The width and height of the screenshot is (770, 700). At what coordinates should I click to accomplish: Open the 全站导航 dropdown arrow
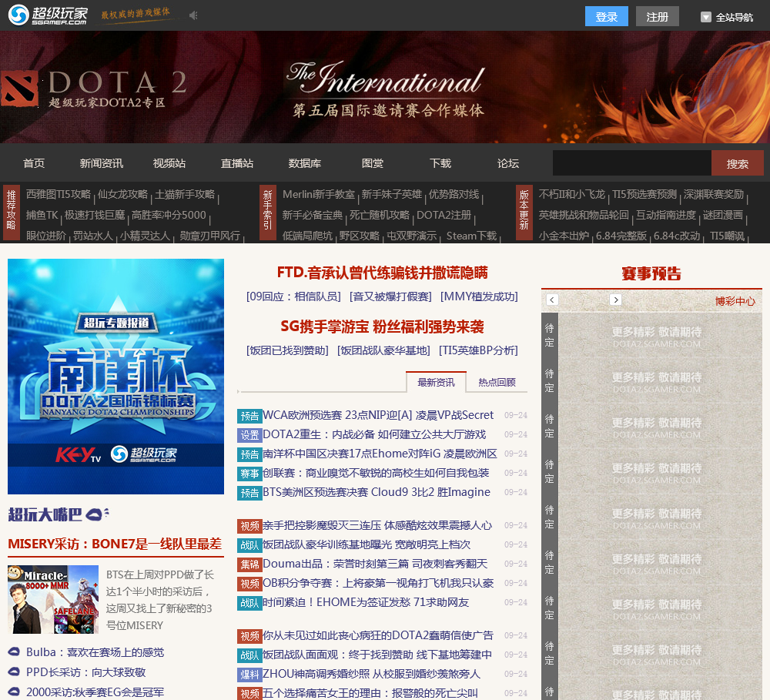pyautogui.click(x=705, y=17)
